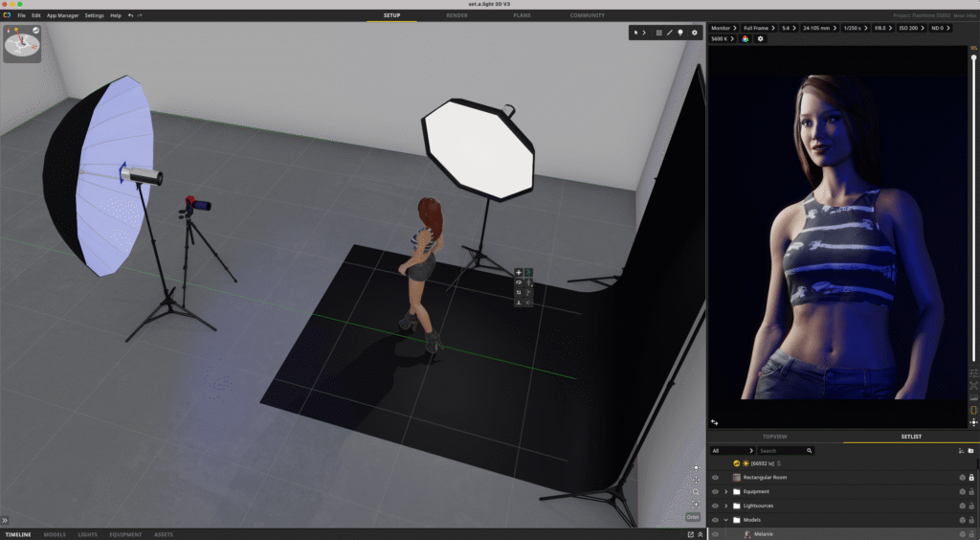
Task: Open the ISO 200 dropdown
Action: (909, 28)
